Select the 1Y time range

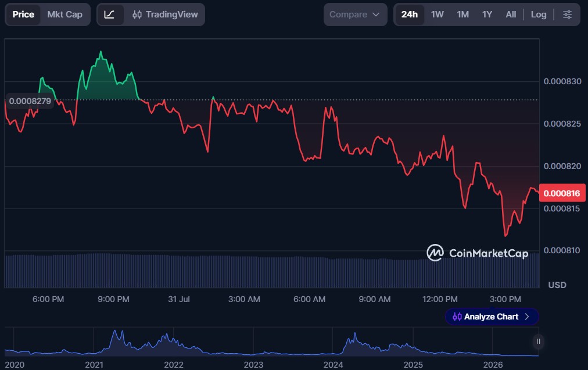(x=487, y=15)
